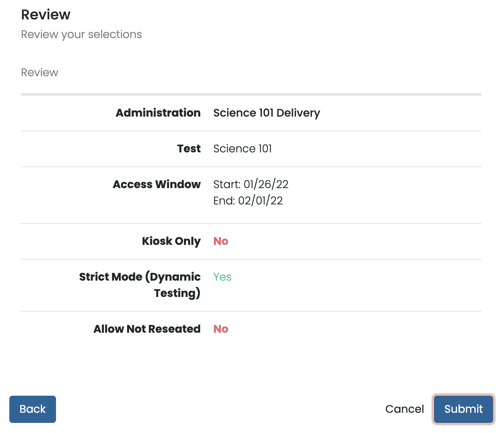Click the Submit button
This screenshot has height=433, width=504.
point(463,409)
